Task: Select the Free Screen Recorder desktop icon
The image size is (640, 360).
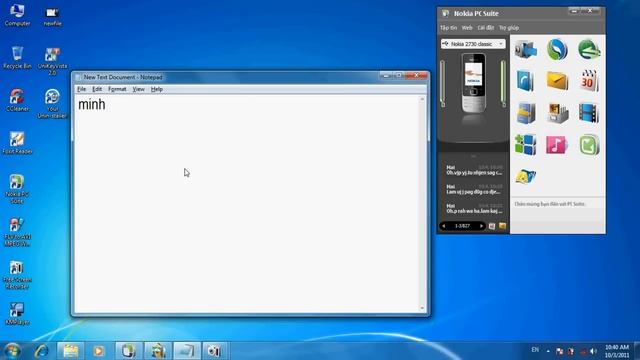Action: pyautogui.click(x=17, y=275)
